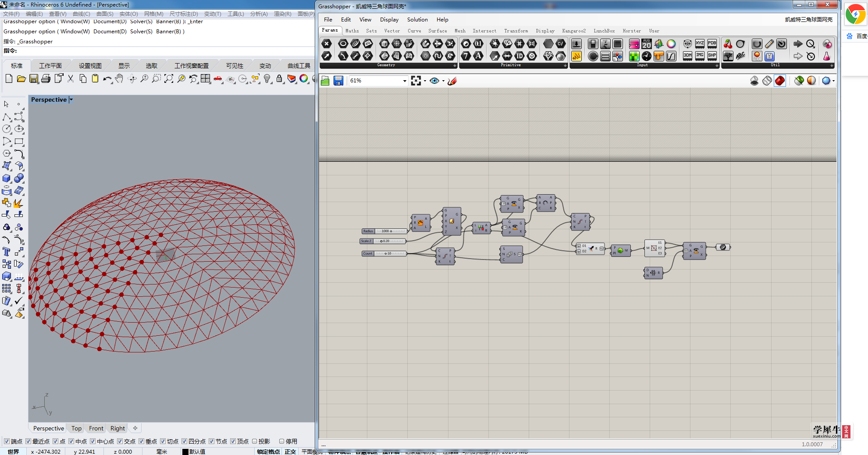This screenshot has width=868, height=455.
Task: Toggle the 垂点 osnap checkbox
Action: point(141,441)
